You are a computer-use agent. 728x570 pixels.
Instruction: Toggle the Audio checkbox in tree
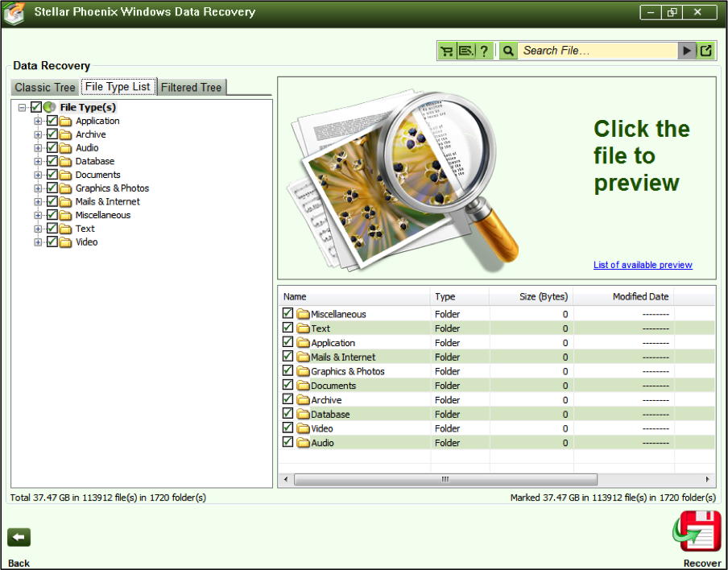[x=52, y=147]
